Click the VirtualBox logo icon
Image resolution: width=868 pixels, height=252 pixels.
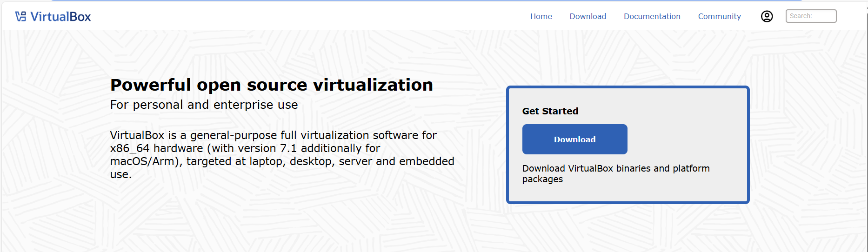point(20,17)
